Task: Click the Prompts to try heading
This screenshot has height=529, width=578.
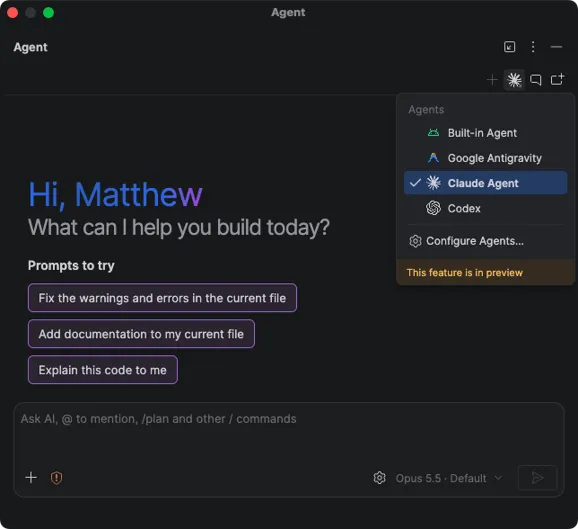Action: (71, 265)
